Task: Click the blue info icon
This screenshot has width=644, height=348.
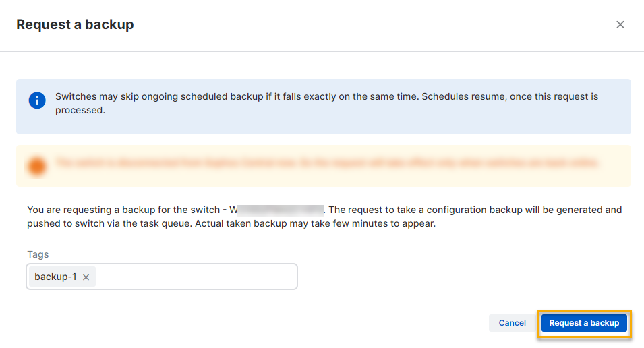Action: [x=36, y=100]
